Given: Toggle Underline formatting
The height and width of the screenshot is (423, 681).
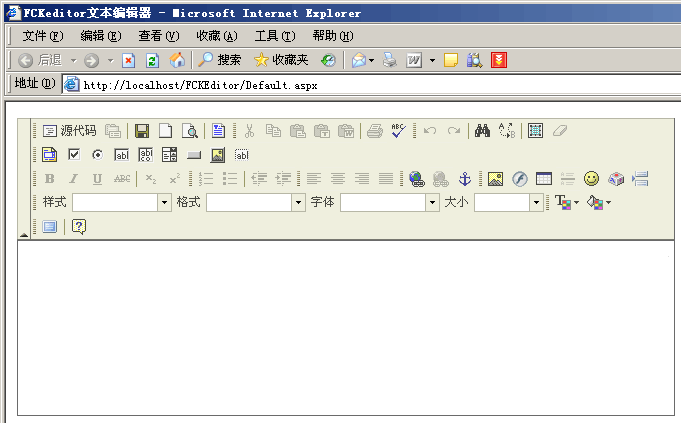Looking at the screenshot, I should [x=97, y=179].
